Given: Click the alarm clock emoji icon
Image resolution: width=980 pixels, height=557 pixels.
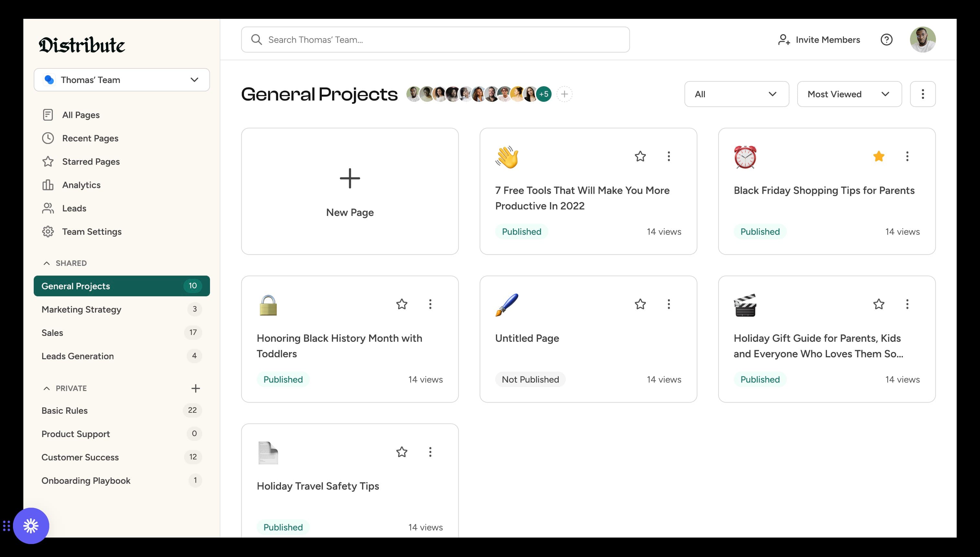Looking at the screenshot, I should 745,157.
